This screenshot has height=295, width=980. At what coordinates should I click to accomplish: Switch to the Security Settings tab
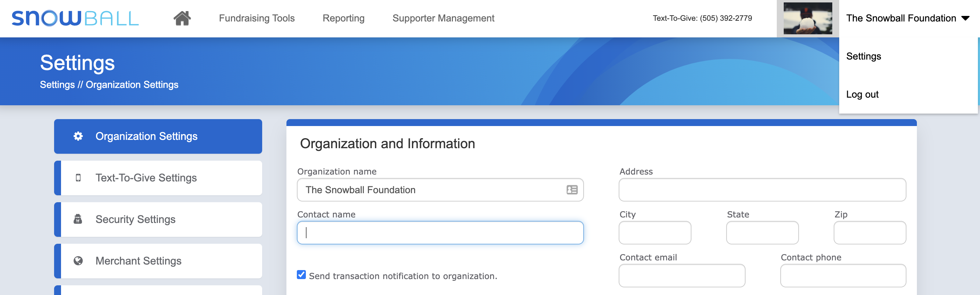[x=158, y=220]
